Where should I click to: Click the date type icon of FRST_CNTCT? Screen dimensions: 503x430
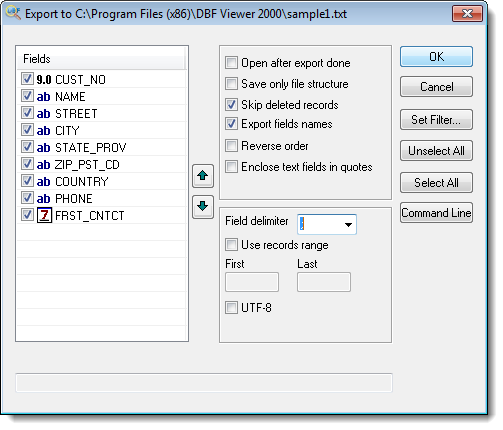click(44, 215)
